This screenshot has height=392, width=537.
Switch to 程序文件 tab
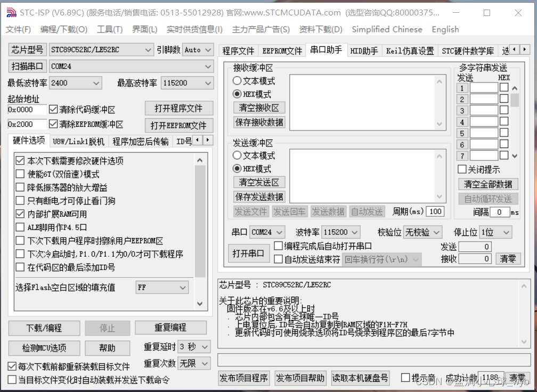[x=238, y=51]
